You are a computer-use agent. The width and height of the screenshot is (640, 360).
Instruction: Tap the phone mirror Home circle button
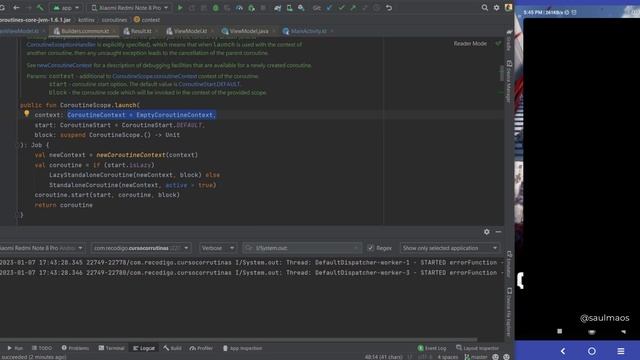coord(591,351)
